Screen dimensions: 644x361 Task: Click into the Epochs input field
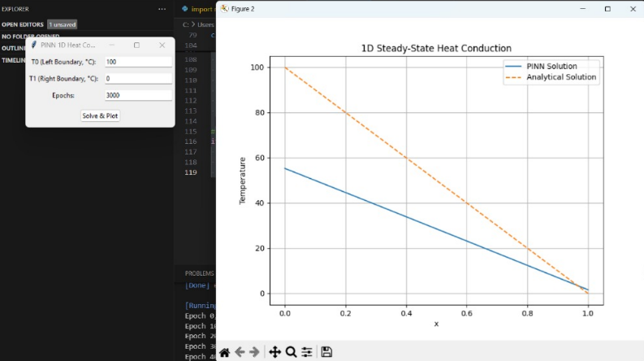(x=138, y=95)
